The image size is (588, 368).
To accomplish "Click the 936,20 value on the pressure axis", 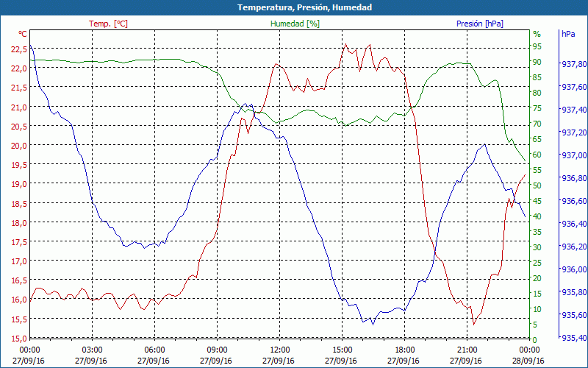I will [574, 247].
